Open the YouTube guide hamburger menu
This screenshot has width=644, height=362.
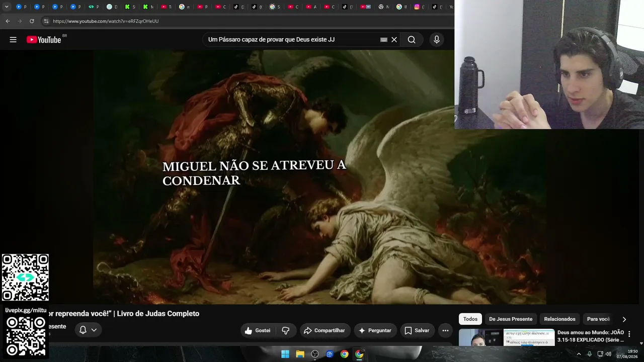[x=13, y=40]
